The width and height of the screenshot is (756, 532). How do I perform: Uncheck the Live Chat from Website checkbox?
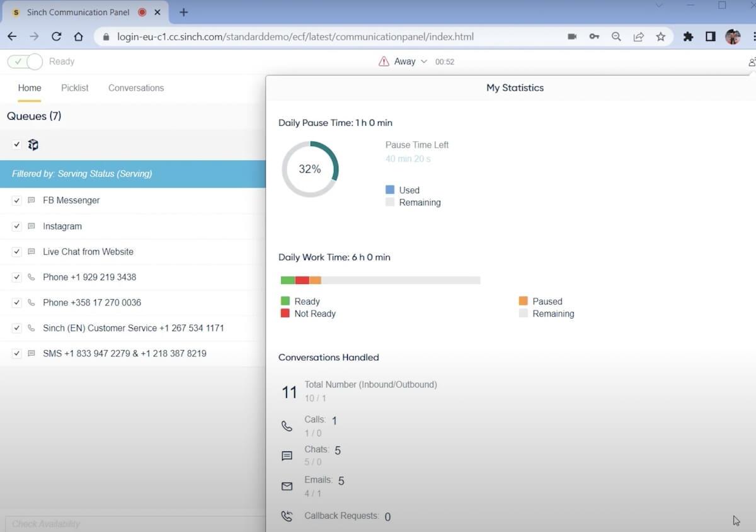pyautogui.click(x=17, y=251)
